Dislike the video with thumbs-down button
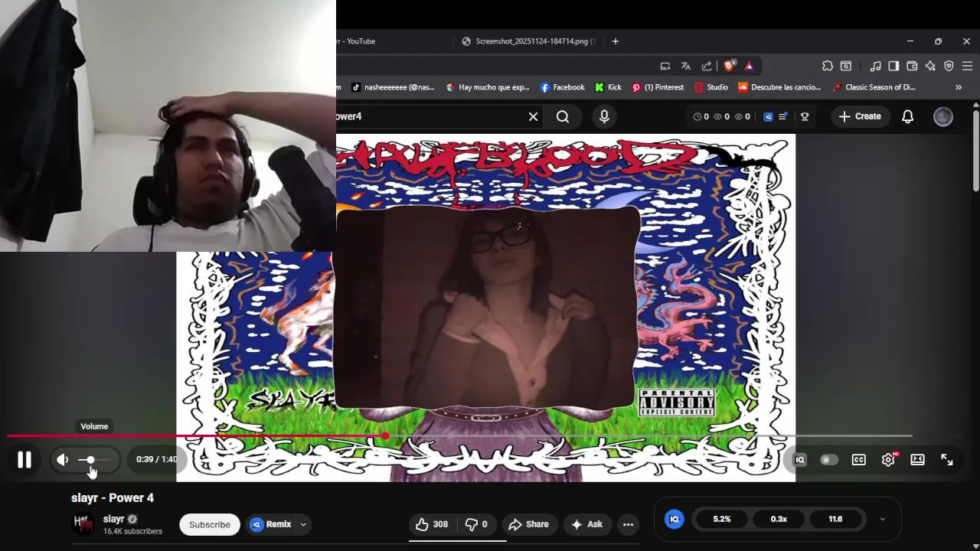The image size is (980, 551). [x=477, y=524]
